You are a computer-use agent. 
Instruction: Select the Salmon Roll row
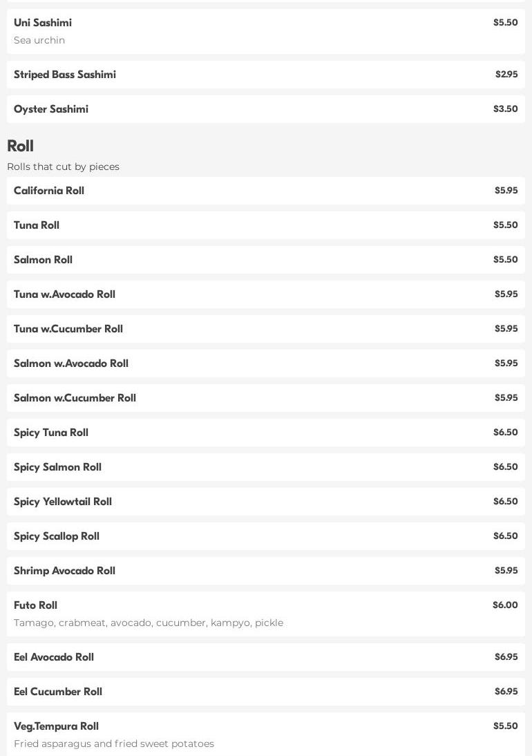pos(265,260)
